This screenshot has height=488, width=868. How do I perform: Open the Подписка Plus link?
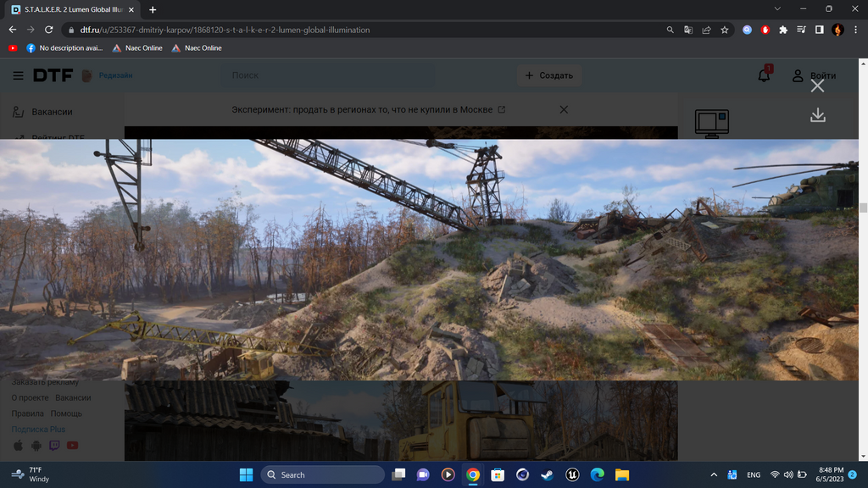[38, 429]
